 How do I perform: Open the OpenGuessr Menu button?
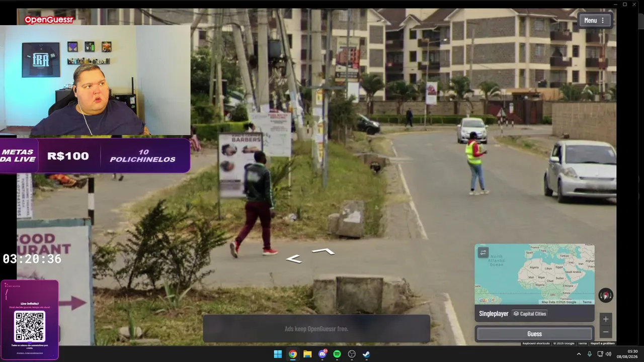coord(595,20)
